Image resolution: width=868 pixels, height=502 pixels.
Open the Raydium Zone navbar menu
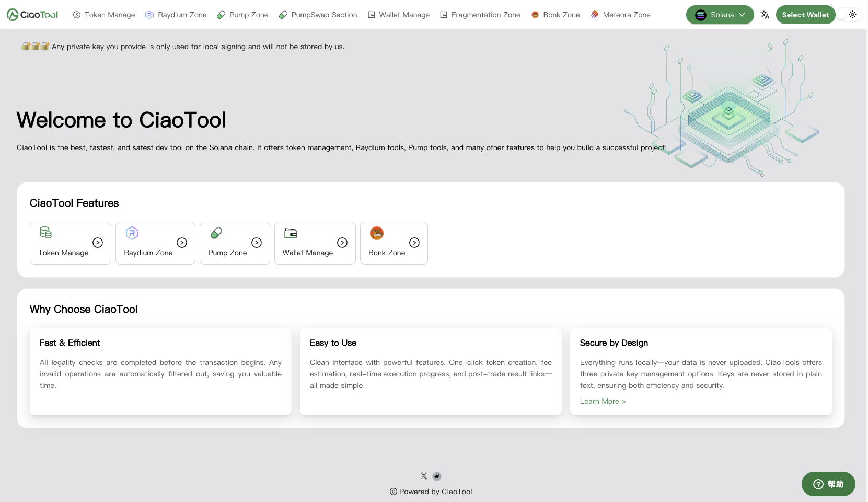pyautogui.click(x=176, y=15)
